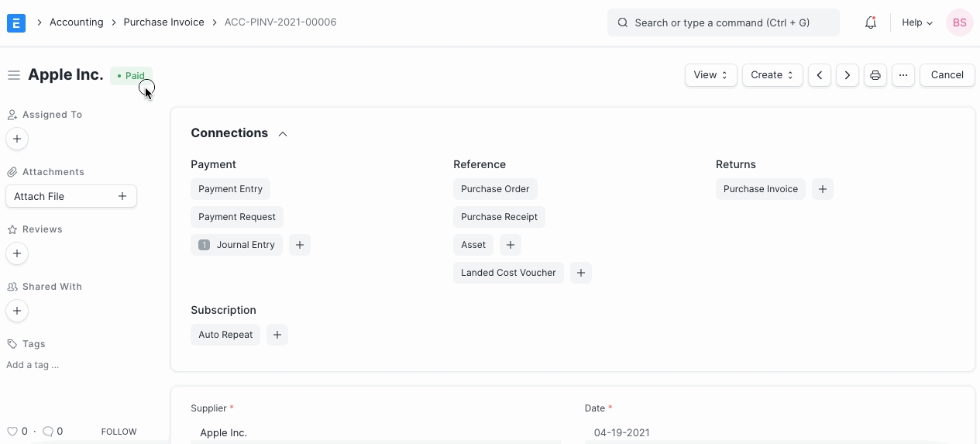Toggle the sidebar hamburger menu icon
Screen dimensions: 980x444
pyautogui.click(x=13, y=75)
